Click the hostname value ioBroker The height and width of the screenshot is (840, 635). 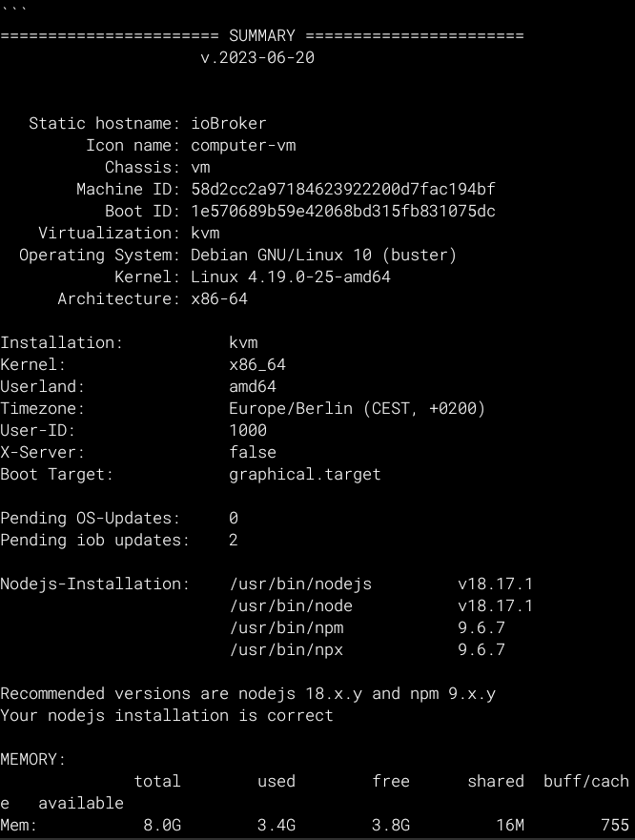coord(229,123)
